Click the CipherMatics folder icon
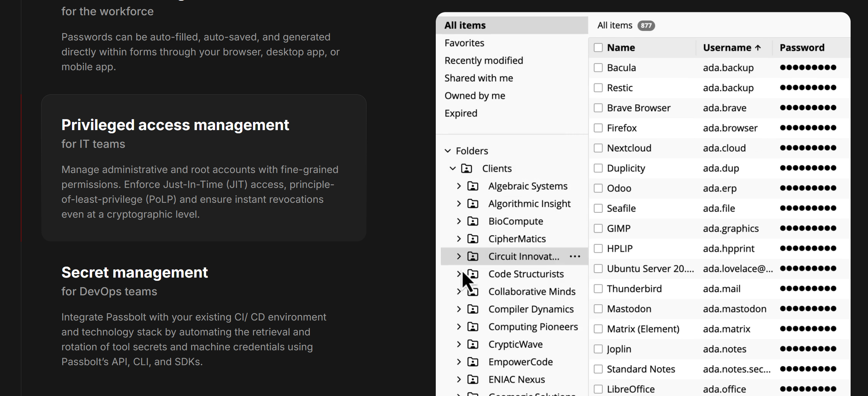 pos(473,239)
